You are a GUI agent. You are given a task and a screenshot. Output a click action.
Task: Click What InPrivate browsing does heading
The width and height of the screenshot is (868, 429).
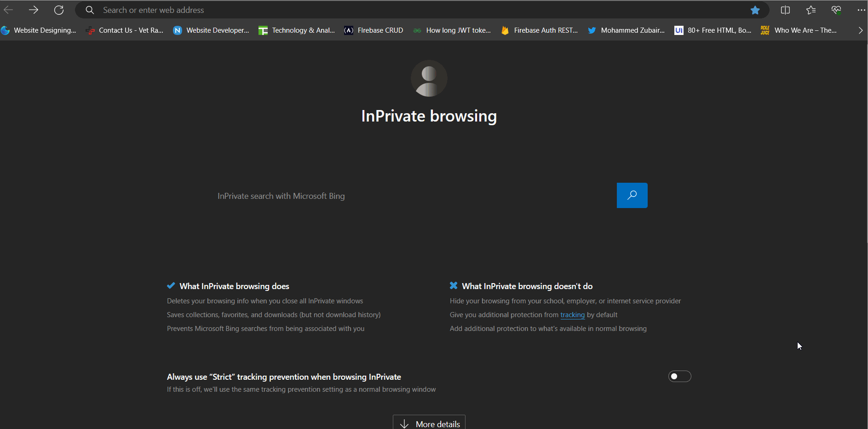point(234,286)
